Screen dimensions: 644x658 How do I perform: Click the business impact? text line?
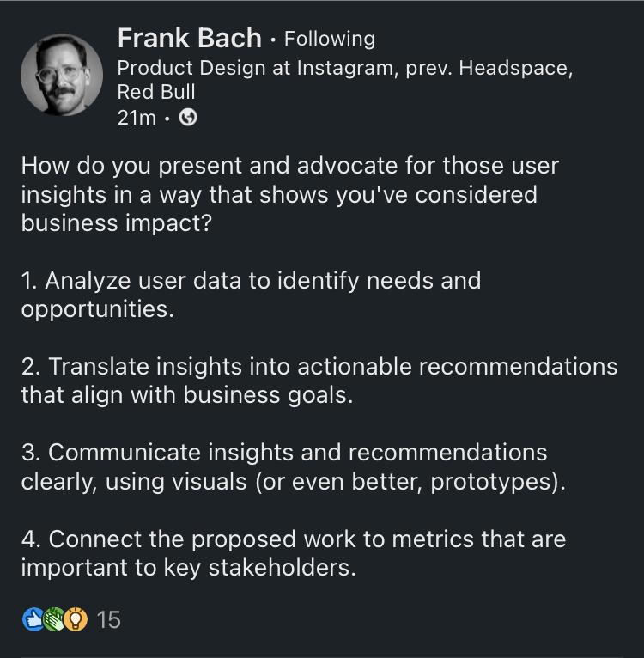pyautogui.click(x=116, y=222)
